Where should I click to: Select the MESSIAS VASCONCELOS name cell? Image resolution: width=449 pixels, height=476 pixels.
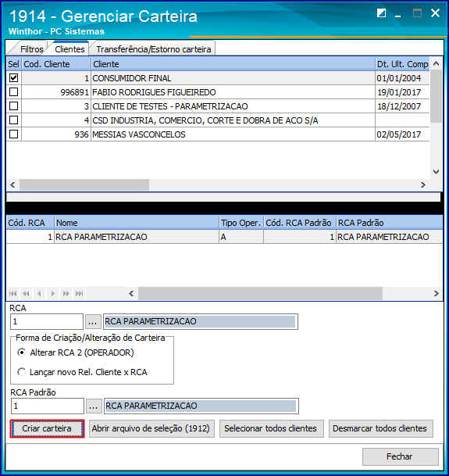[233, 134]
